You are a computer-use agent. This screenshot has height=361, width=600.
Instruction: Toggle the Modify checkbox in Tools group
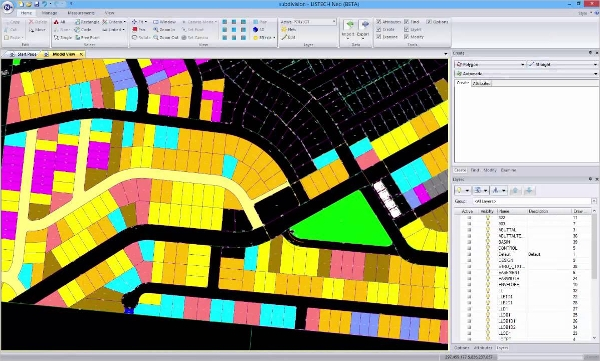(x=406, y=37)
